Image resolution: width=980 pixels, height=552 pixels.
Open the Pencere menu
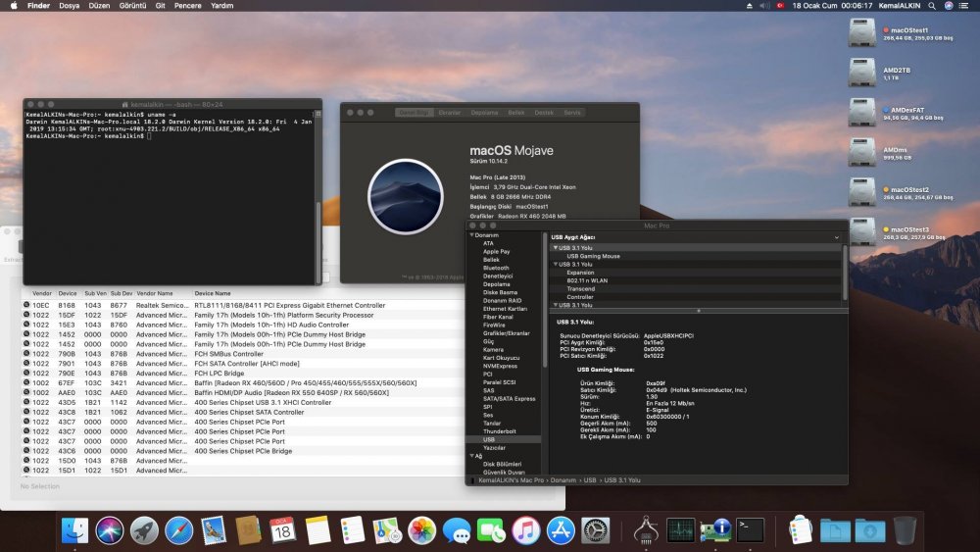[187, 6]
